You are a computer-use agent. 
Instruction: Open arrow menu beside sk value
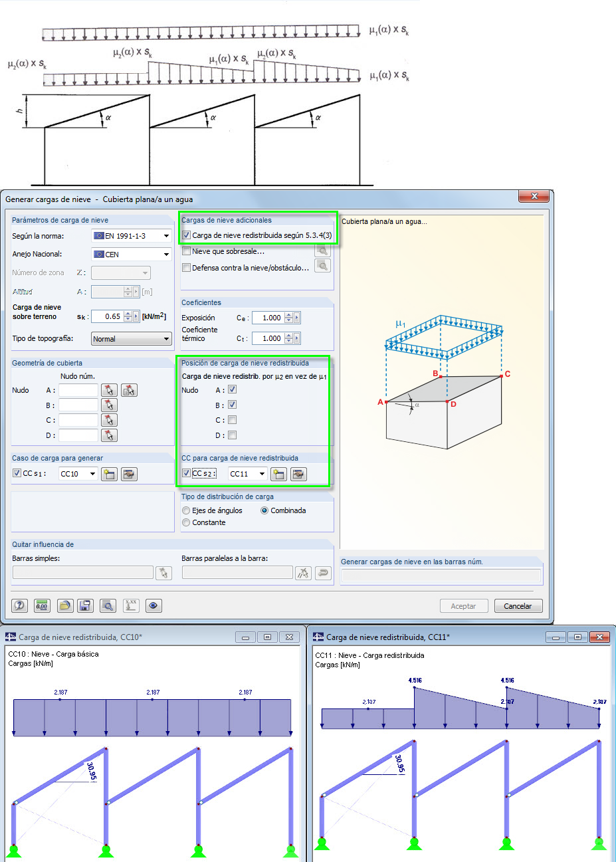point(136,316)
